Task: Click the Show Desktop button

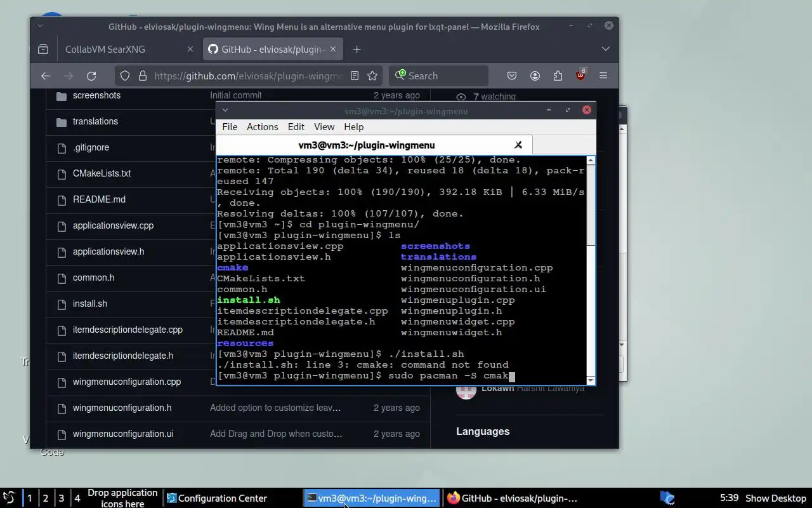Action: pos(775,498)
